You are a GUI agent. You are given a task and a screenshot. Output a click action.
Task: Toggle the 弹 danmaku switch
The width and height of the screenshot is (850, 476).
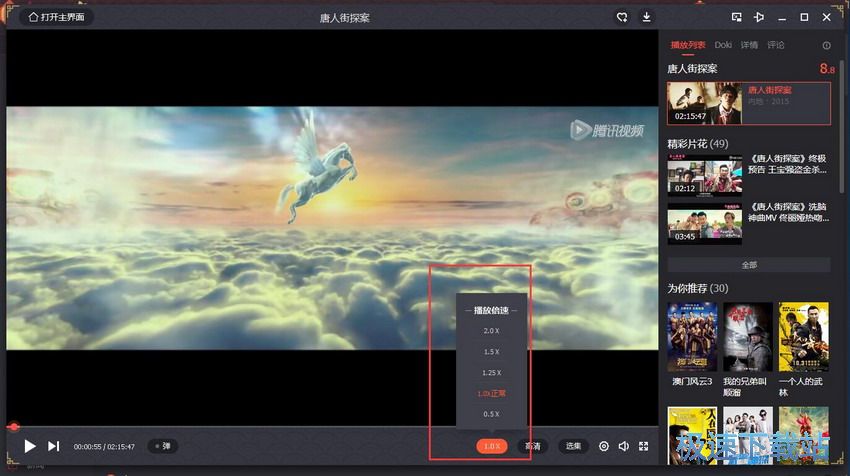(163, 446)
